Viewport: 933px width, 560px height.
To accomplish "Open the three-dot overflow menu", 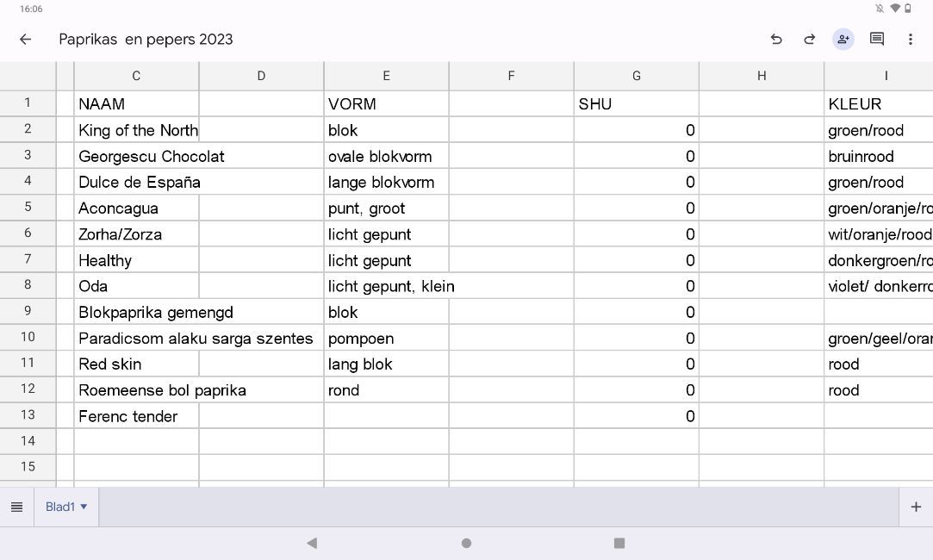I will [x=911, y=39].
